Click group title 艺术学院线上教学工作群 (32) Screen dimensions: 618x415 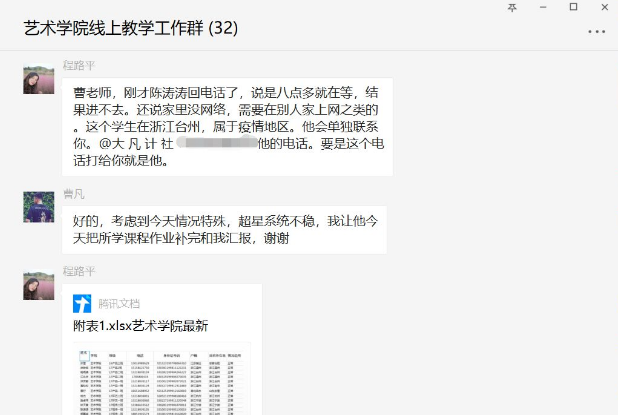(130, 28)
